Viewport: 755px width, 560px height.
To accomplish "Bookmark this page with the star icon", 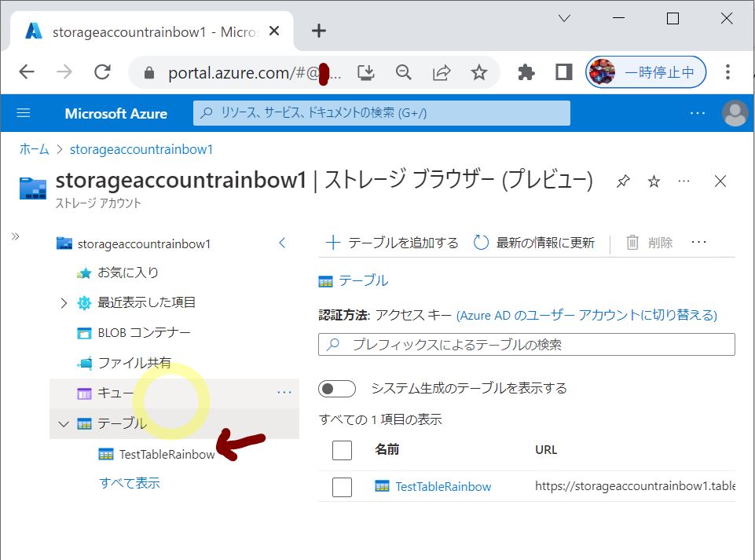I will [x=478, y=73].
